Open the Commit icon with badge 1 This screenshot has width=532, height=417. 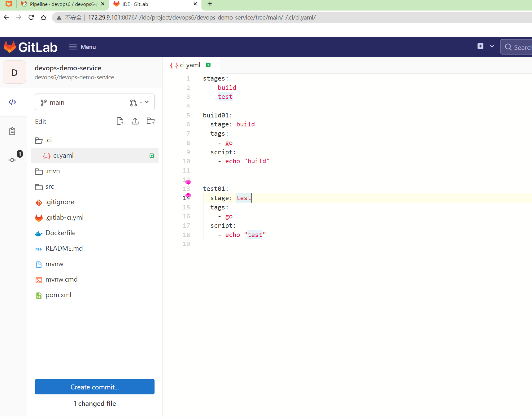pyautogui.click(x=15, y=157)
